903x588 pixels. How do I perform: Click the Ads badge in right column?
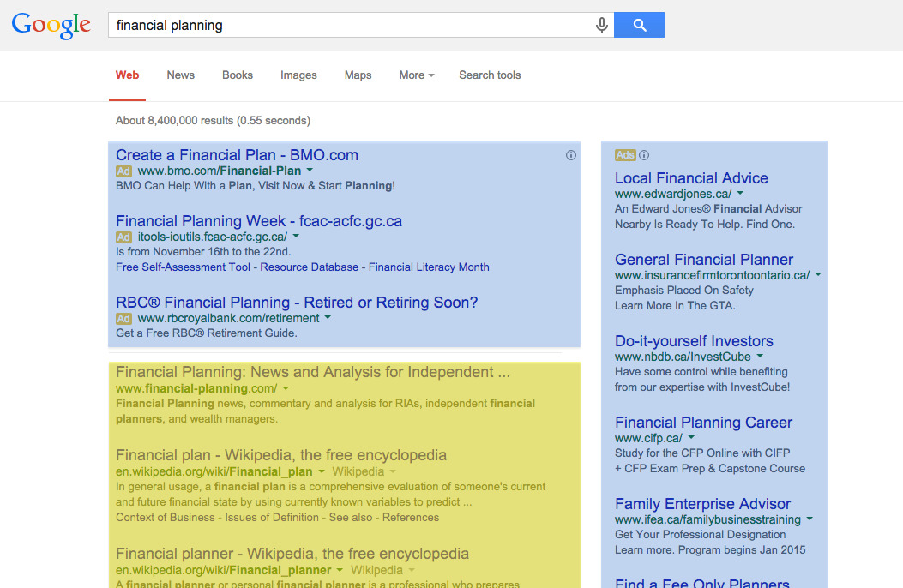pyautogui.click(x=625, y=155)
